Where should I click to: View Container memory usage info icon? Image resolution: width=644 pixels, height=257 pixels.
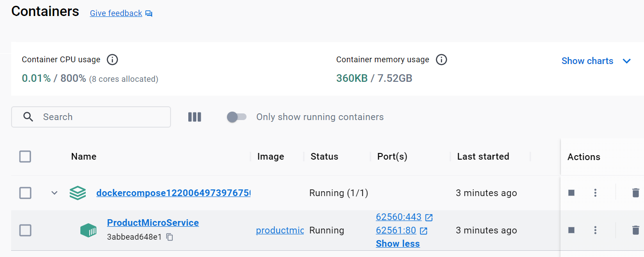441,59
